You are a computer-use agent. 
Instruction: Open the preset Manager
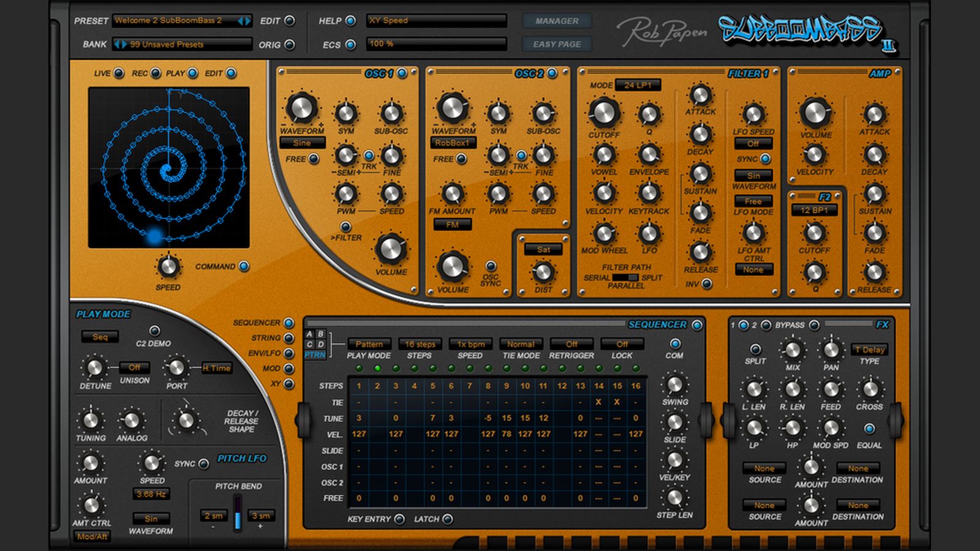(557, 21)
